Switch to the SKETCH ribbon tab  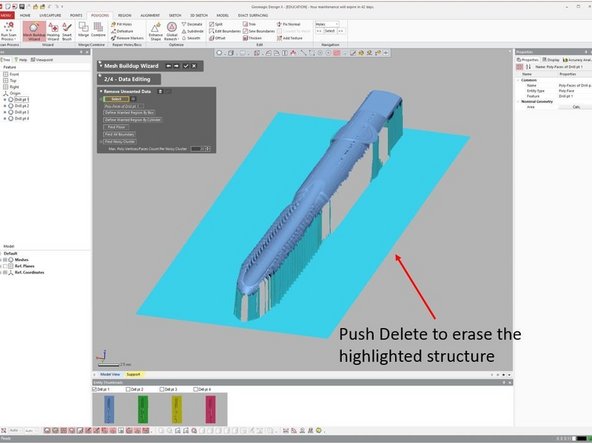point(175,15)
